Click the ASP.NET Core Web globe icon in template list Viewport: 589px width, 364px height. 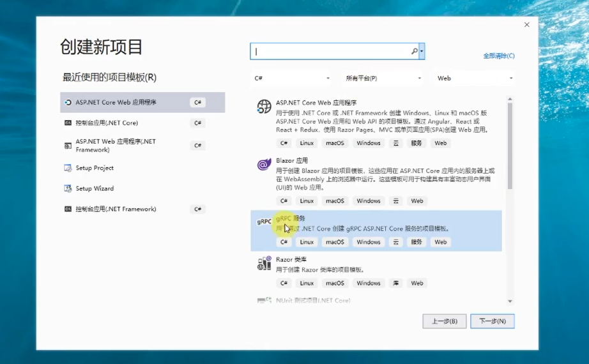point(264,107)
